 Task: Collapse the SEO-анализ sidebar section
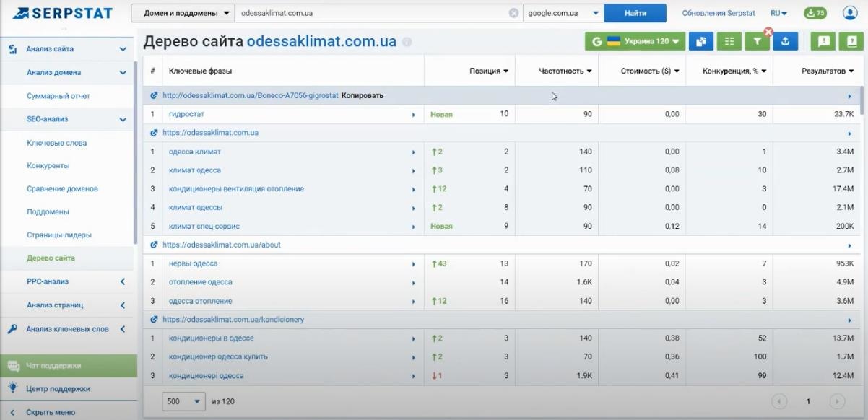pos(123,119)
